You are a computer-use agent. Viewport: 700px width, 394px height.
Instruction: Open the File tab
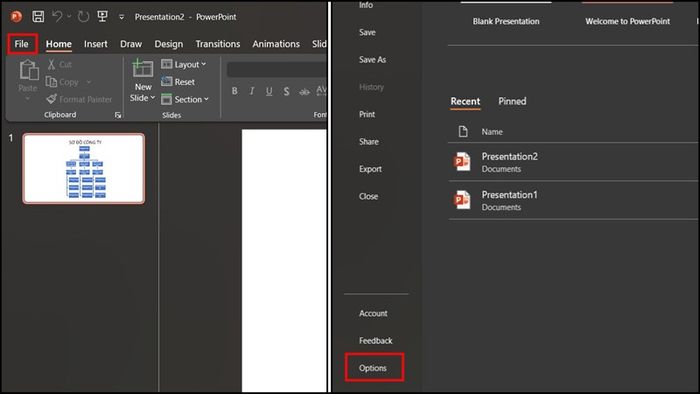click(21, 44)
